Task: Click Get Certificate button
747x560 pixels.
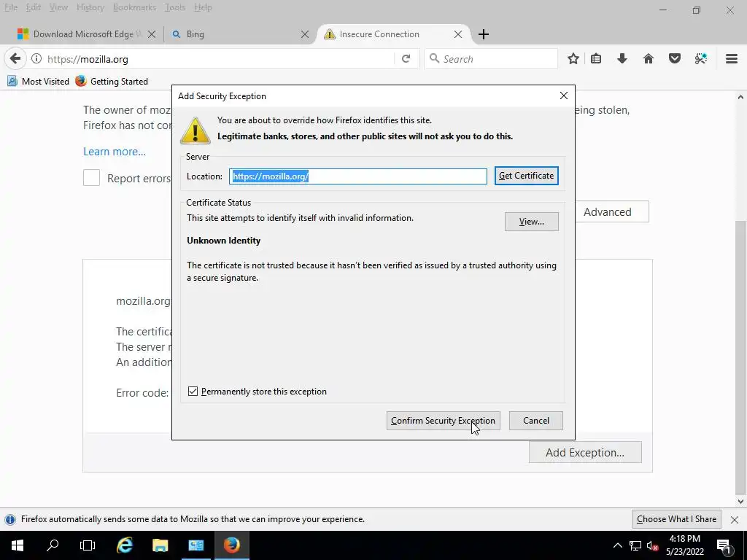Action: point(527,176)
